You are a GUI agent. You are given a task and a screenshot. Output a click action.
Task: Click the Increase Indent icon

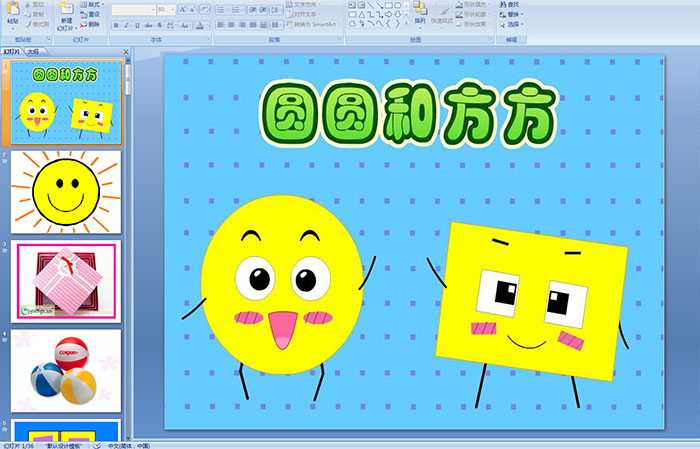(264, 9)
